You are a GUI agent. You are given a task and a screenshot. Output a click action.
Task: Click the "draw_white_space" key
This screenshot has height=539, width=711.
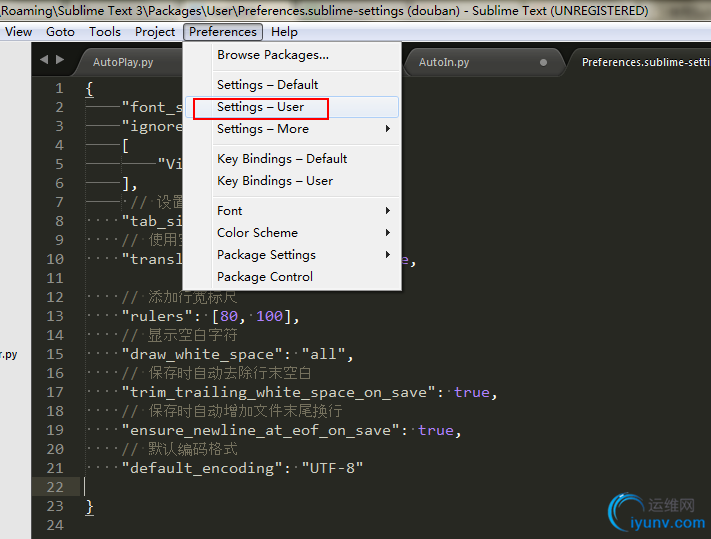pyautogui.click(x=202, y=354)
